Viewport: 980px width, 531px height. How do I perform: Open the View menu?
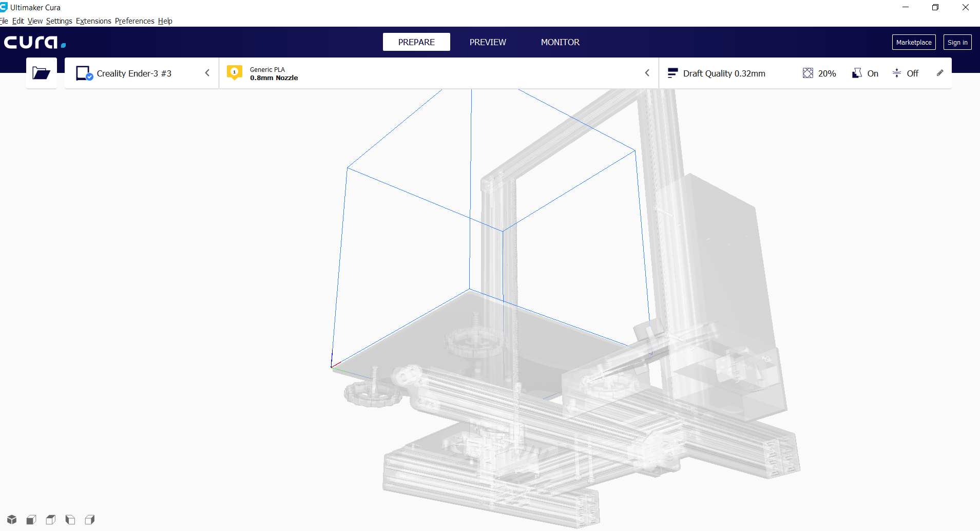point(35,21)
